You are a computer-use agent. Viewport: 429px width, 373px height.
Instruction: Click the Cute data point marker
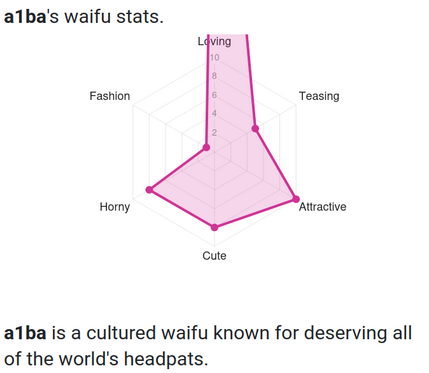coord(214,227)
